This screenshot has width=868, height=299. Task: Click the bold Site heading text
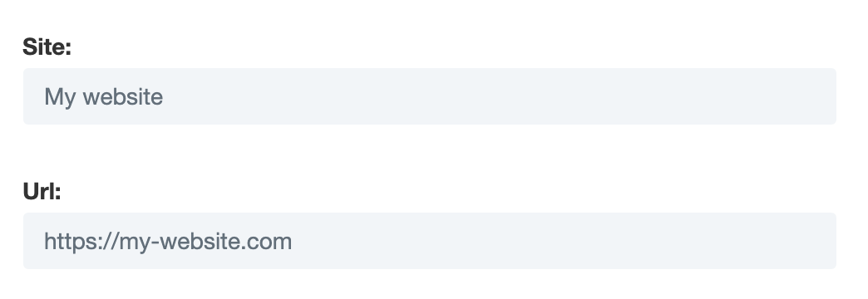click(47, 47)
